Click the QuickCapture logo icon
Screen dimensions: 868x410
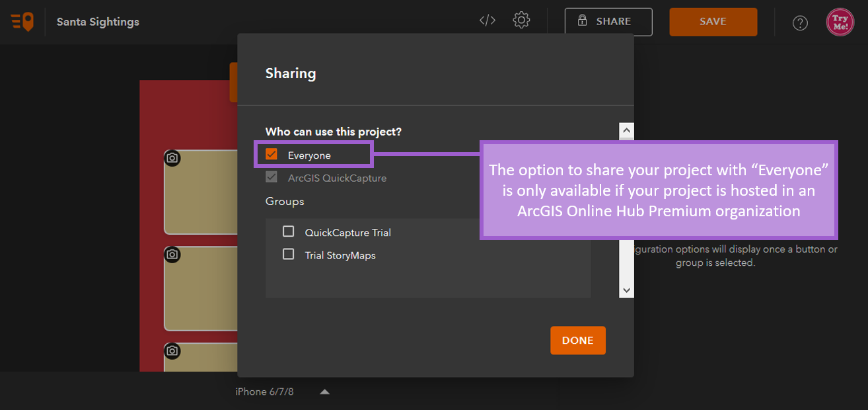coord(22,22)
